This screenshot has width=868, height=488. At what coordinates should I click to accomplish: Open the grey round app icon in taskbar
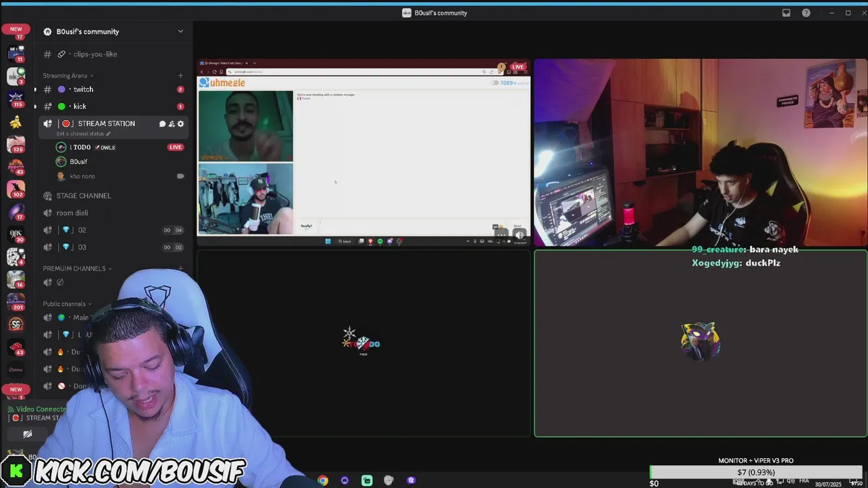coord(389,481)
